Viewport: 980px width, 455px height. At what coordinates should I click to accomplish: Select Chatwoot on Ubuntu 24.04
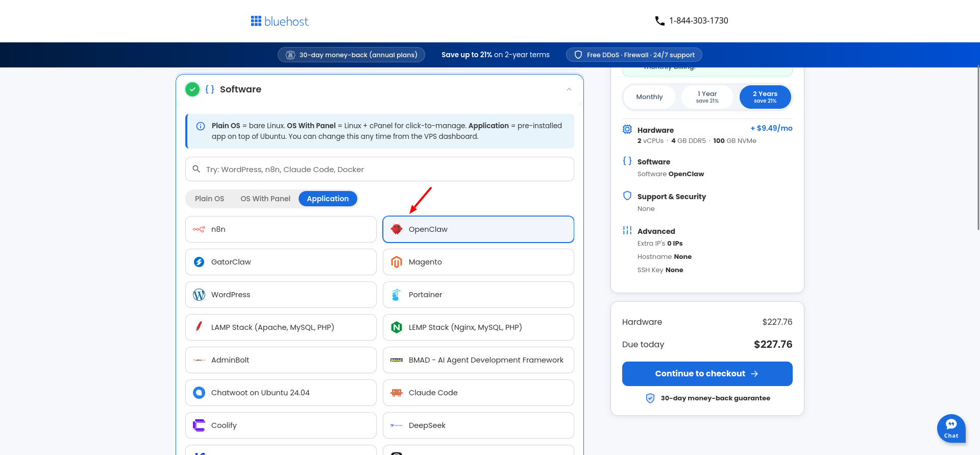click(281, 393)
